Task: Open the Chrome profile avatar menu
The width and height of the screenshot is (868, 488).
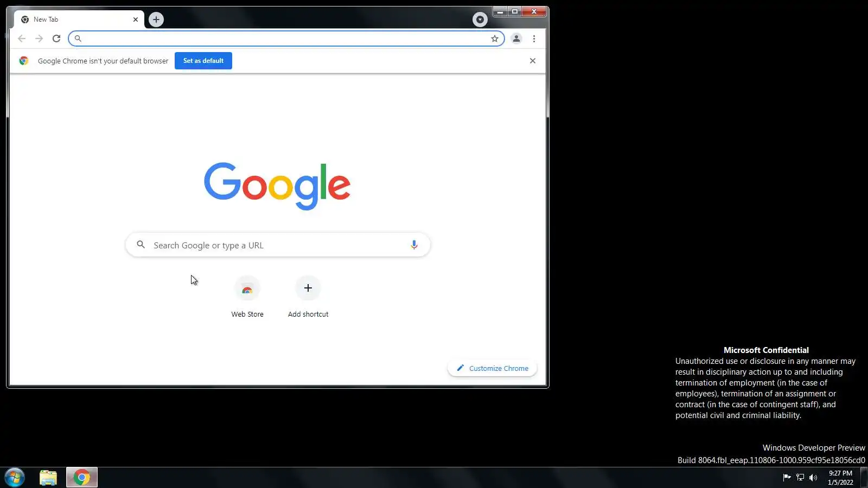Action: point(516,38)
